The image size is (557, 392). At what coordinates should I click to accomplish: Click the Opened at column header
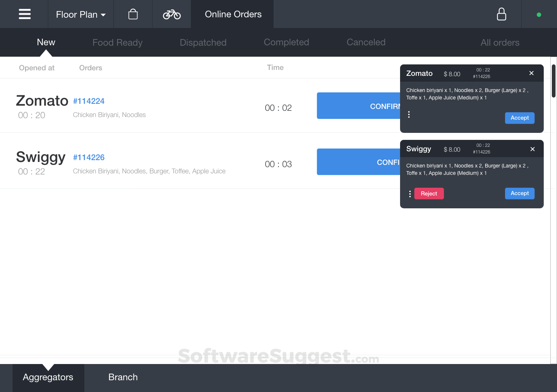click(x=37, y=68)
